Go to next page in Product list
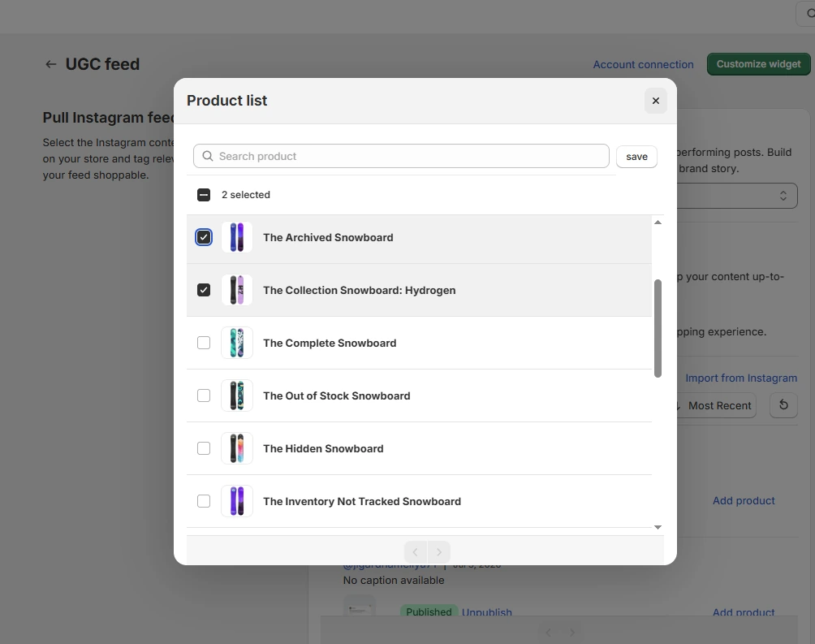 pyautogui.click(x=438, y=552)
